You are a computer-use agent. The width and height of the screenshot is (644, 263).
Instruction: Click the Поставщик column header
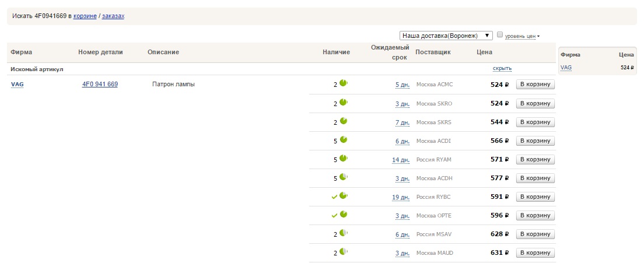tap(433, 52)
